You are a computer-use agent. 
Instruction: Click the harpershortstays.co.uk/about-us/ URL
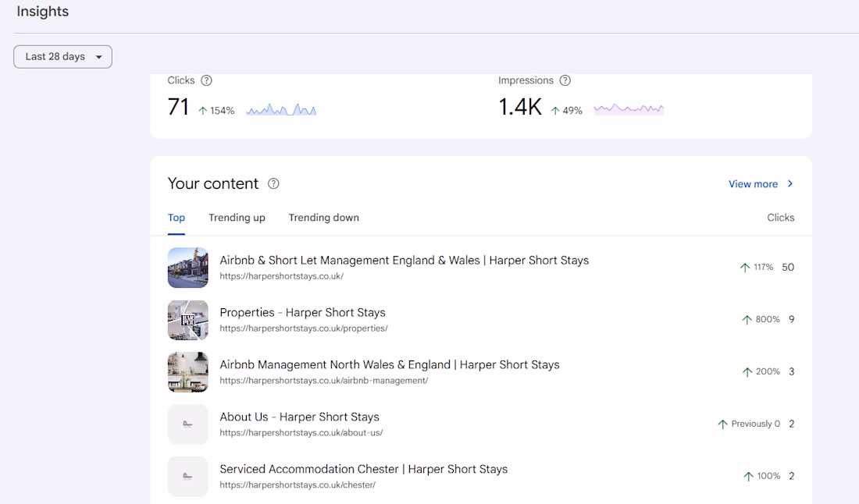point(301,433)
